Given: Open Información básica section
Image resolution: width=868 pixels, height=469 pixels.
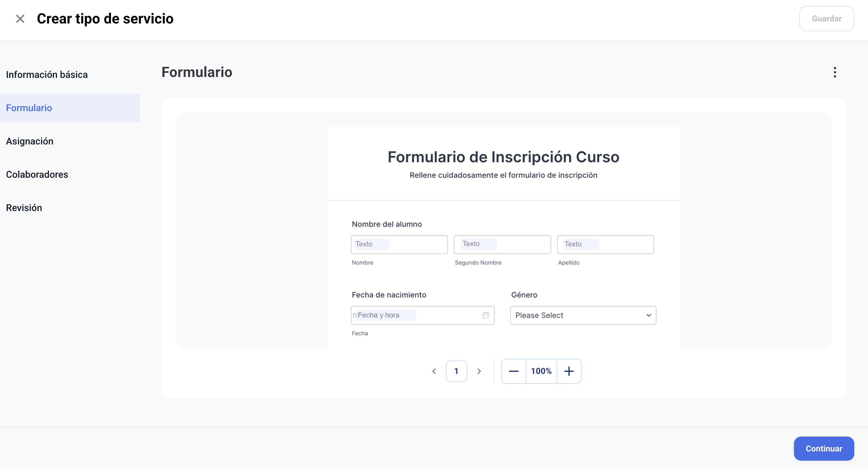Looking at the screenshot, I should coord(47,74).
